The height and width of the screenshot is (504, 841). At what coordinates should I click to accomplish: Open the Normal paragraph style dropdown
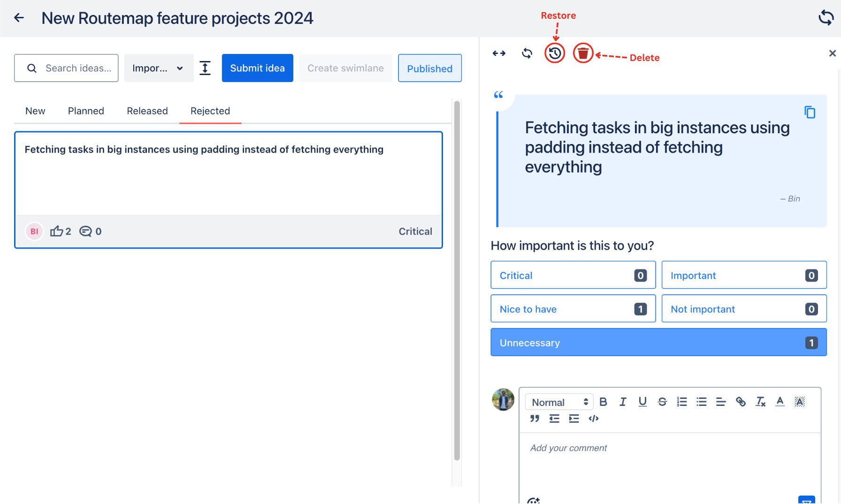click(558, 402)
